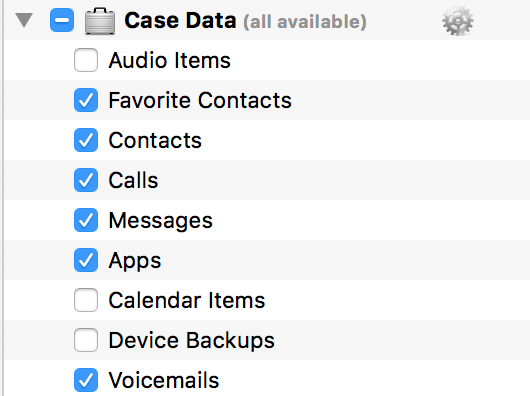
Task: Uncheck the Voicemails checkbox
Action: [86, 380]
